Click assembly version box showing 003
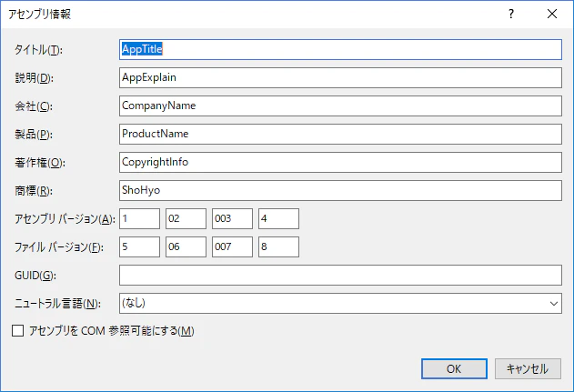This screenshot has height=392, width=574. pyautogui.click(x=232, y=218)
